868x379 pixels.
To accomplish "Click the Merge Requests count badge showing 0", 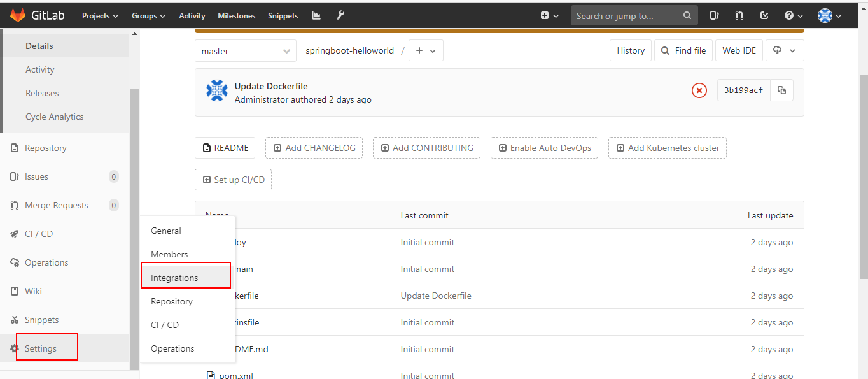I will click(114, 205).
